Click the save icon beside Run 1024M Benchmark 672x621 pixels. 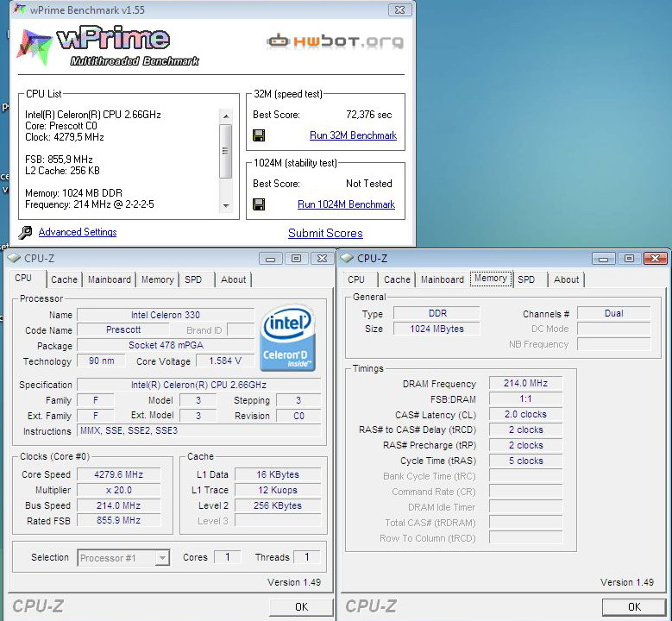tap(259, 204)
